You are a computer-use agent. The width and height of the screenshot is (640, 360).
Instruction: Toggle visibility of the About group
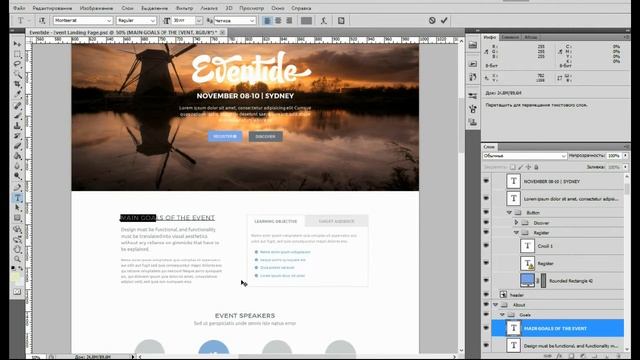pyautogui.click(x=486, y=304)
